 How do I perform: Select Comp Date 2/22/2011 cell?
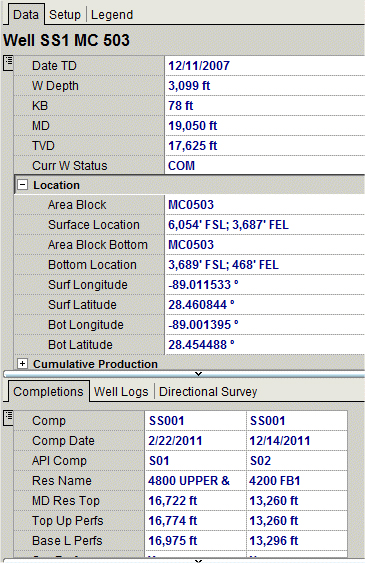[x=196, y=441]
